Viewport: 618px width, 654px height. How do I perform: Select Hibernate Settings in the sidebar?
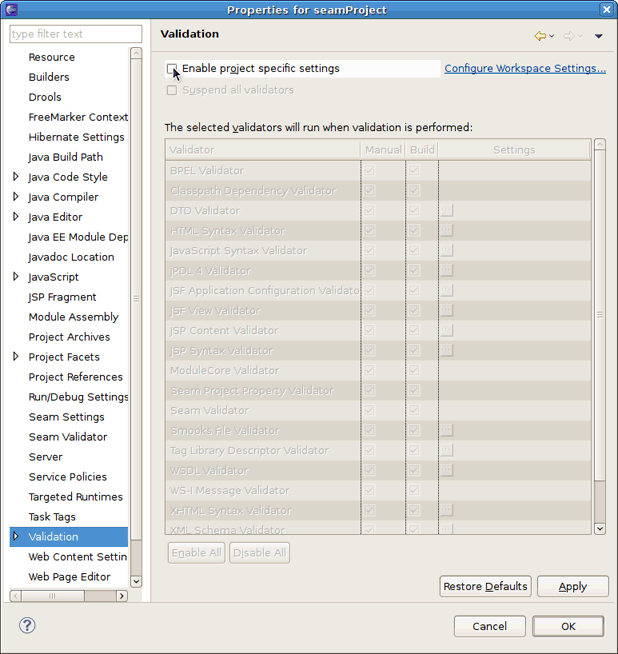[76, 137]
